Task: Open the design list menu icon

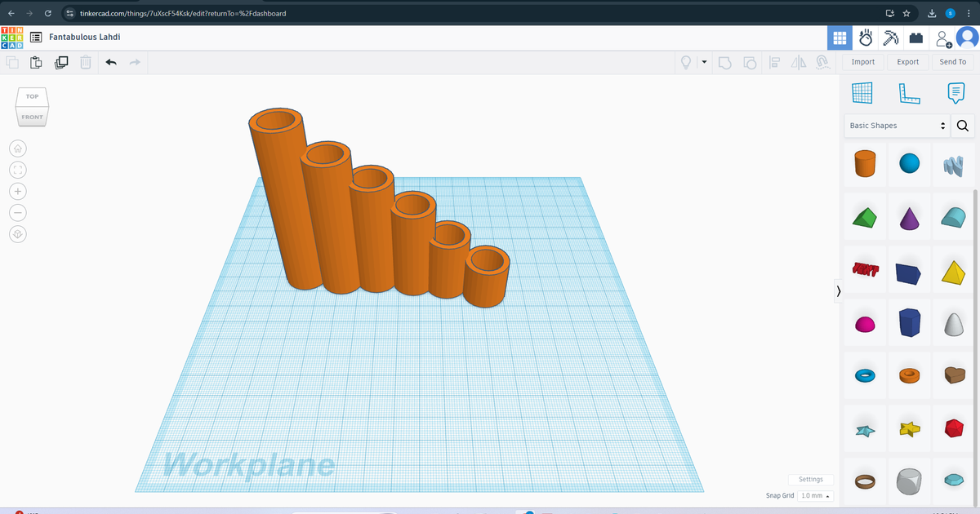Action: point(36,38)
